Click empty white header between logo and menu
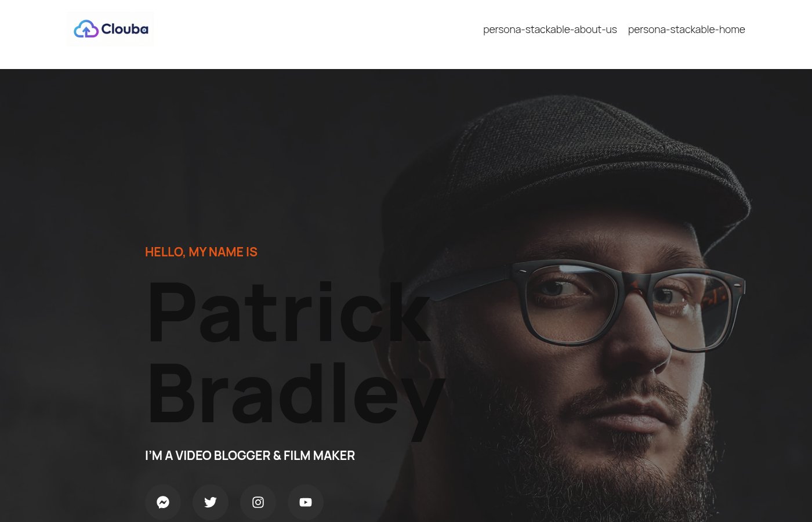Screen dimensions: 812x522 (x=319, y=32)
